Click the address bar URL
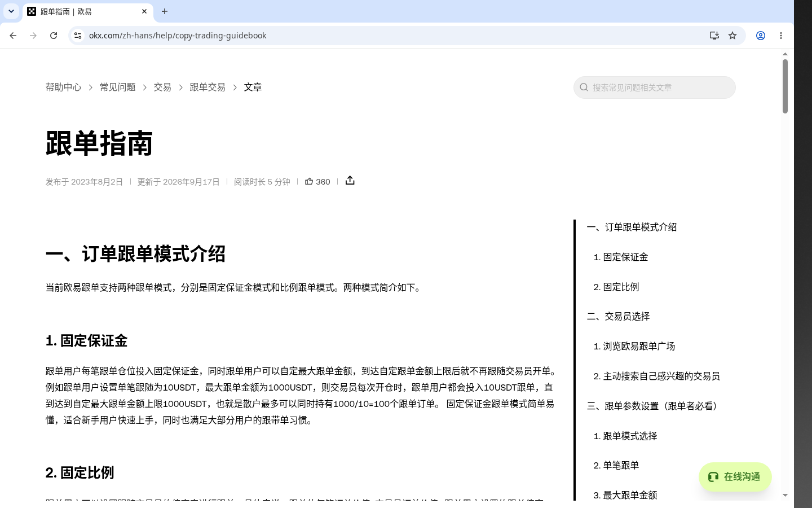 point(178,36)
